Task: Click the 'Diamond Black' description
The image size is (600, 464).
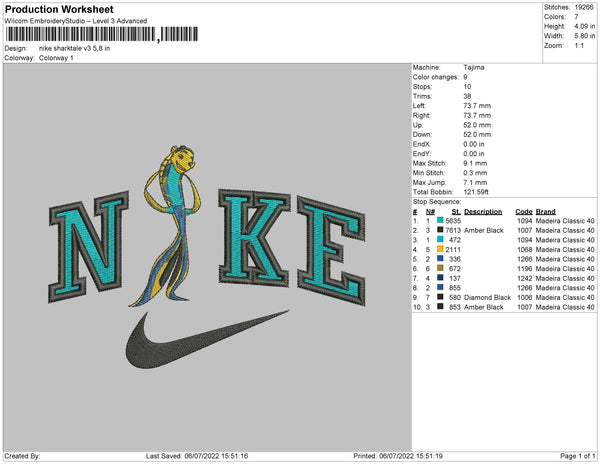Action: [488, 297]
